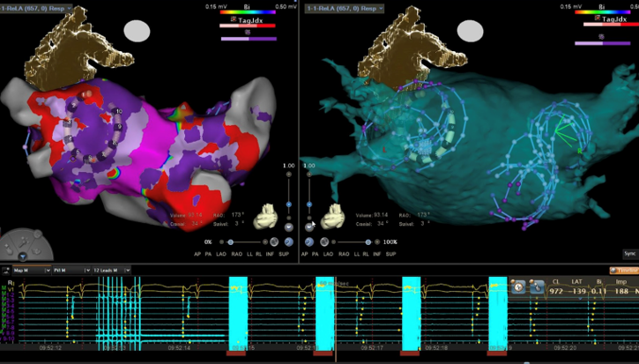This screenshot has width=639, height=364.
Task: Select RAO view in right map pane
Action: [x=344, y=254]
